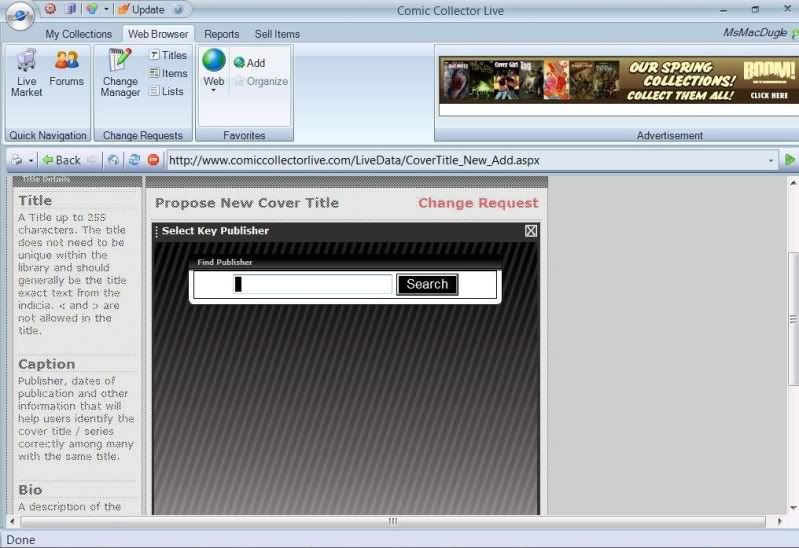Stop loading the page
Image resolution: width=799 pixels, height=548 pixels.
pyautogui.click(x=153, y=160)
